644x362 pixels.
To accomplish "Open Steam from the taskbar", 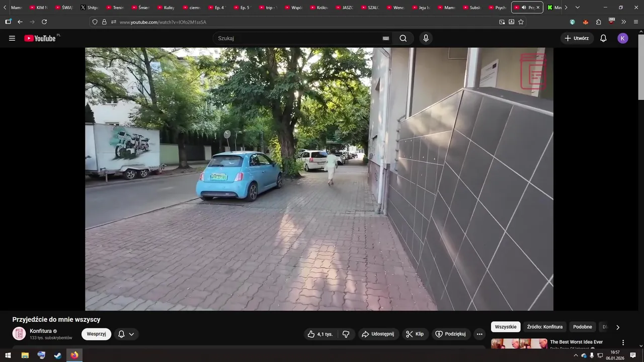I will 58,355.
